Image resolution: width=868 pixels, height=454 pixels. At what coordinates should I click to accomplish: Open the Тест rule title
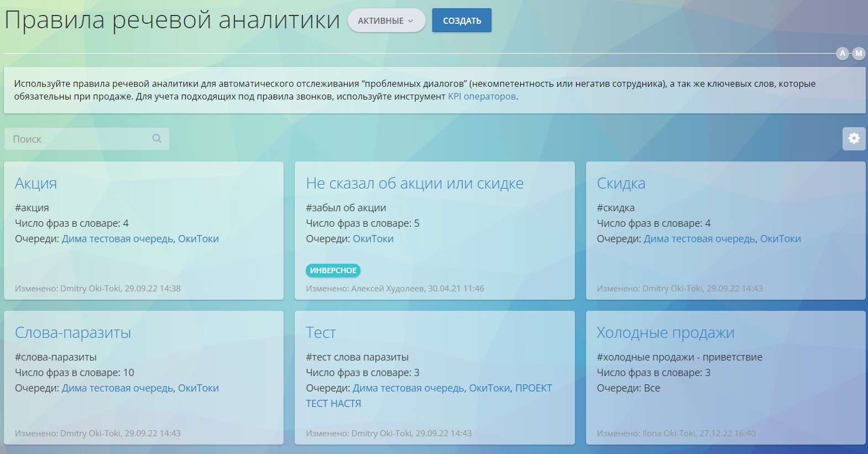[x=321, y=332]
